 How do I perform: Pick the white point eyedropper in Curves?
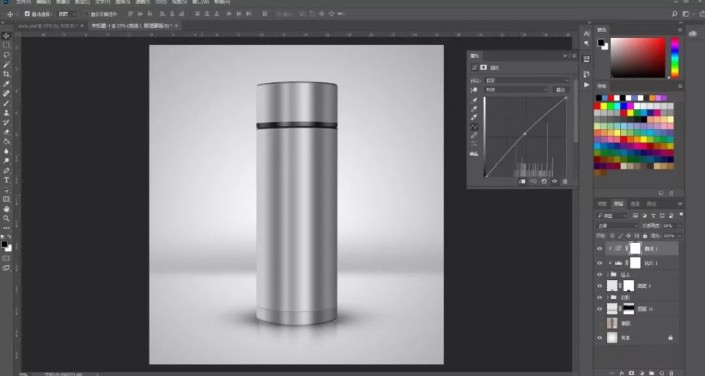pyautogui.click(x=474, y=118)
